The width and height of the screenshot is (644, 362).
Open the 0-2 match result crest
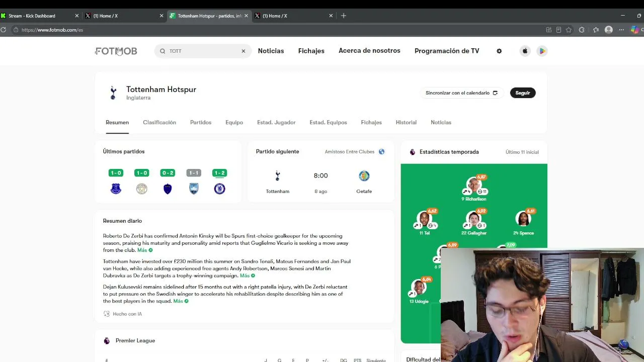click(168, 189)
